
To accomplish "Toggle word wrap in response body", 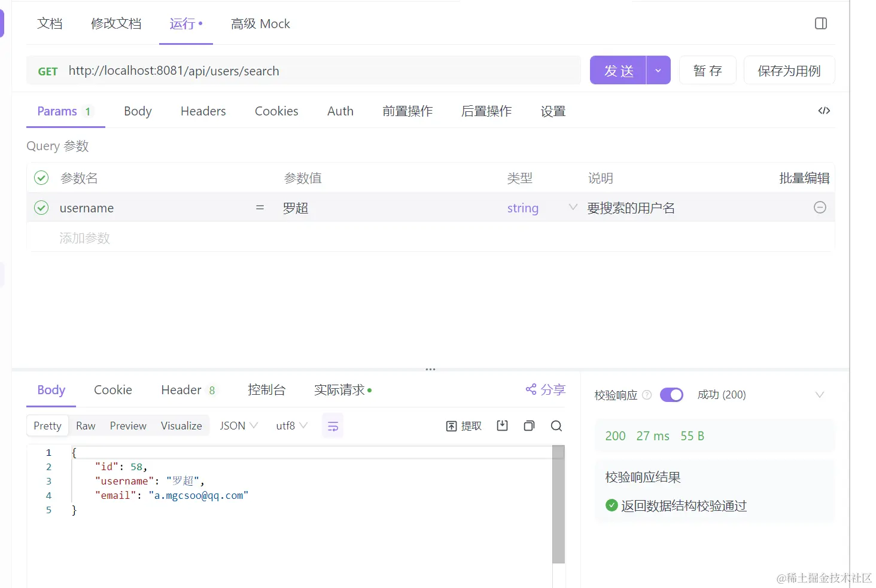I will [x=333, y=426].
